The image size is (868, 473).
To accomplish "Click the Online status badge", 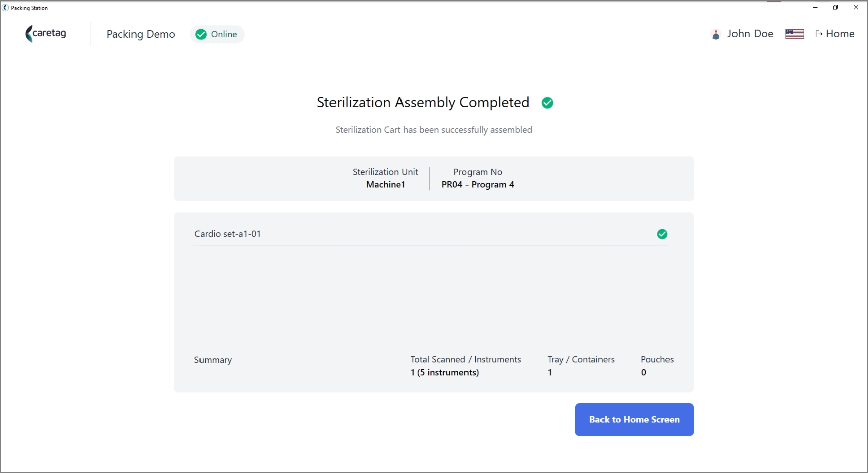I will [x=217, y=34].
